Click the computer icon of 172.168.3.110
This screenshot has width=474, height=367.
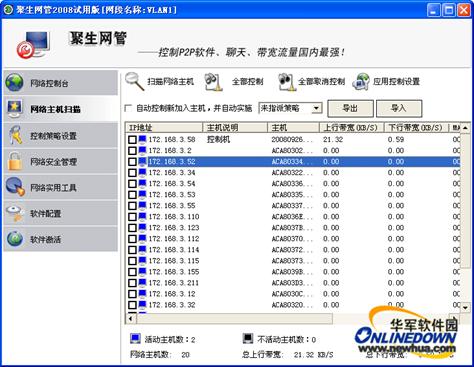pos(142,217)
